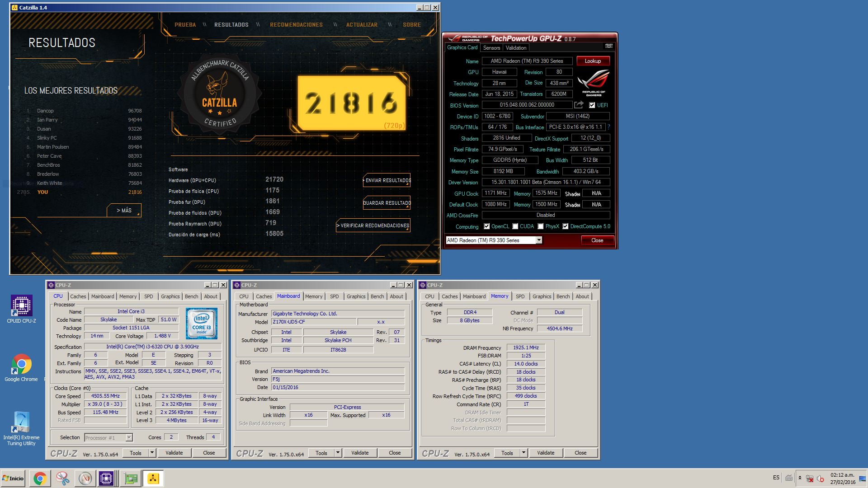Click the Inicio start button
868x488 pixels.
(13, 478)
